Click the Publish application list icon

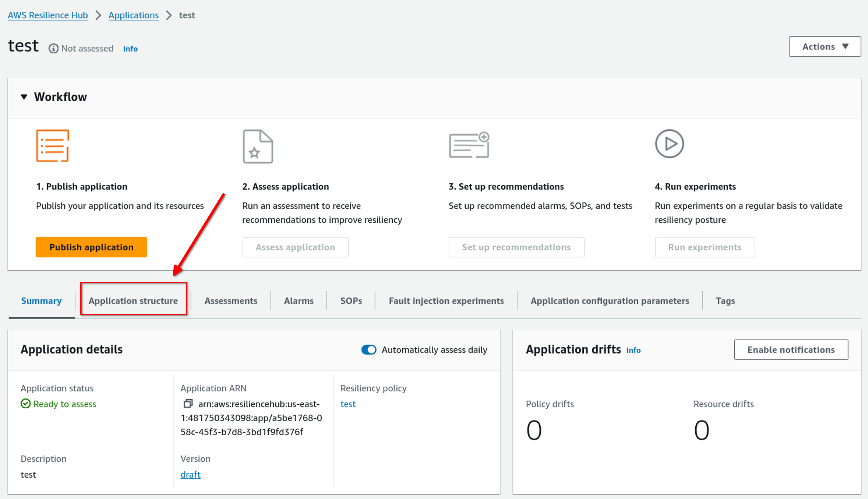tap(53, 145)
